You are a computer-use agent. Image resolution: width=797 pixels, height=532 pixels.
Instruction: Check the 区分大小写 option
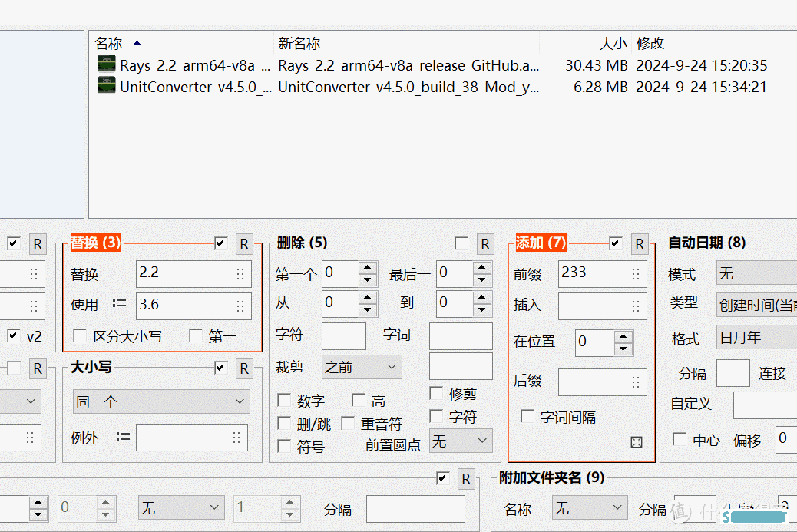click(80, 335)
